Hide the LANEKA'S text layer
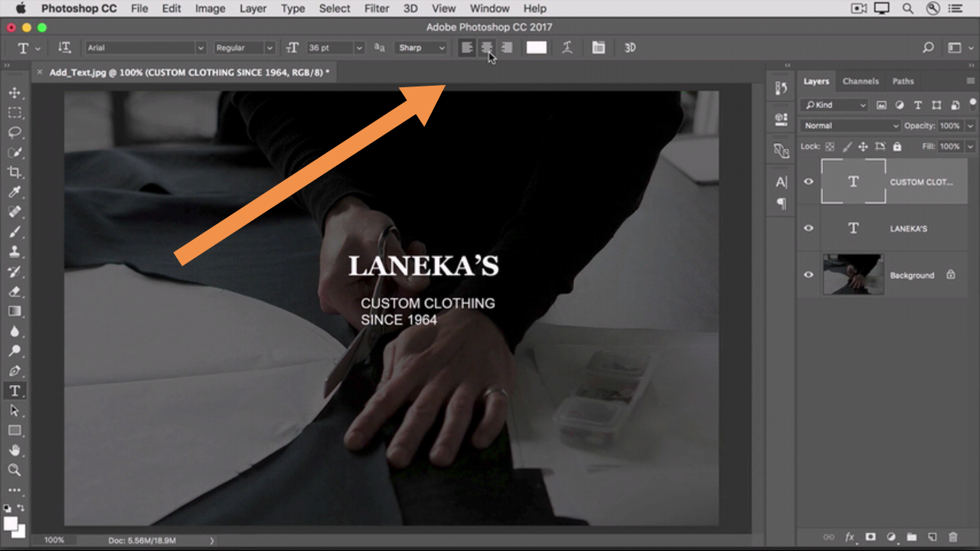This screenshot has height=551, width=980. click(x=808, y=228)
